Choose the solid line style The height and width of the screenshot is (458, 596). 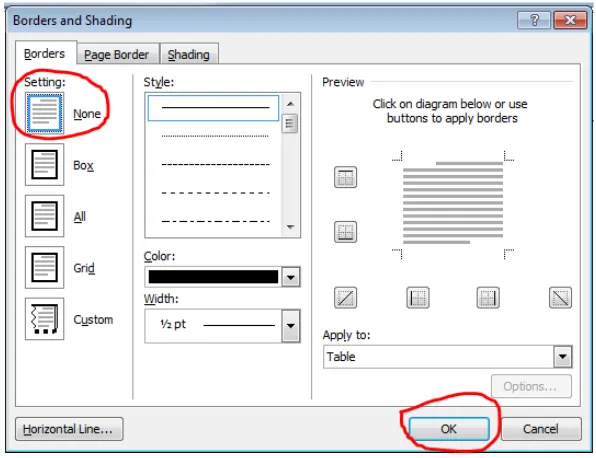213,108
